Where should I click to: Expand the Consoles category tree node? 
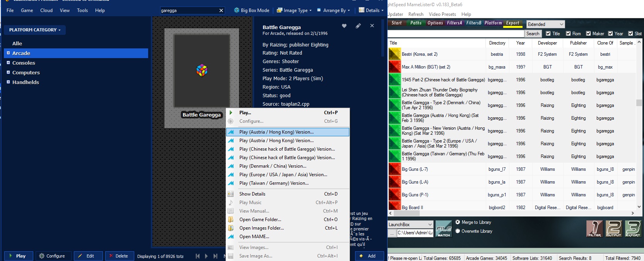[8, 62]
